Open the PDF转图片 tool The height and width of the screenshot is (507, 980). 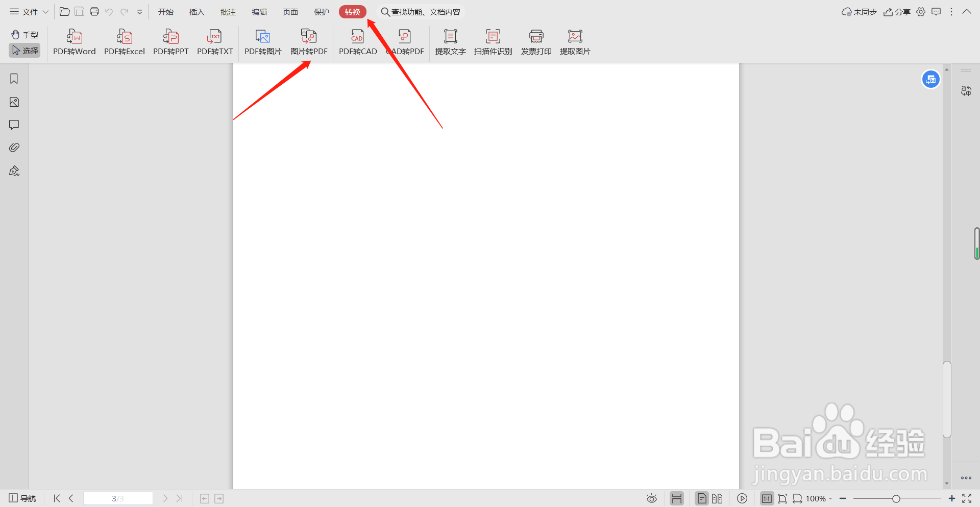263,42
